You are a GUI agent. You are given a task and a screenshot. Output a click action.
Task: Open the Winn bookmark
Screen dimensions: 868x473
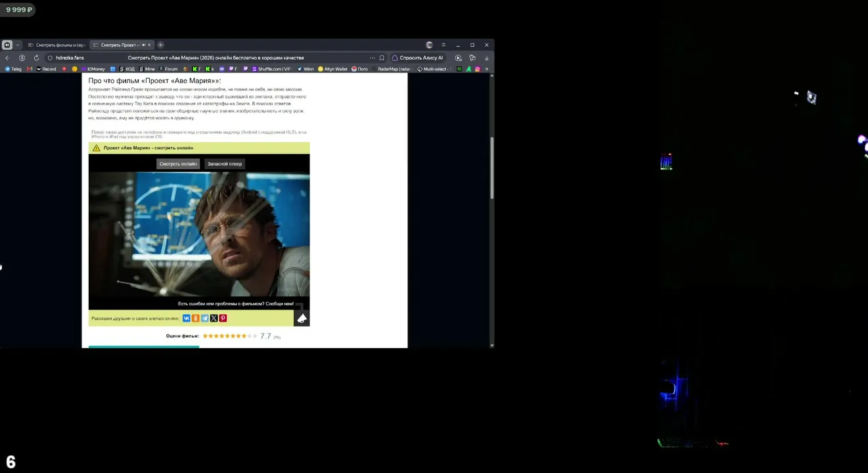coord(306,69)
